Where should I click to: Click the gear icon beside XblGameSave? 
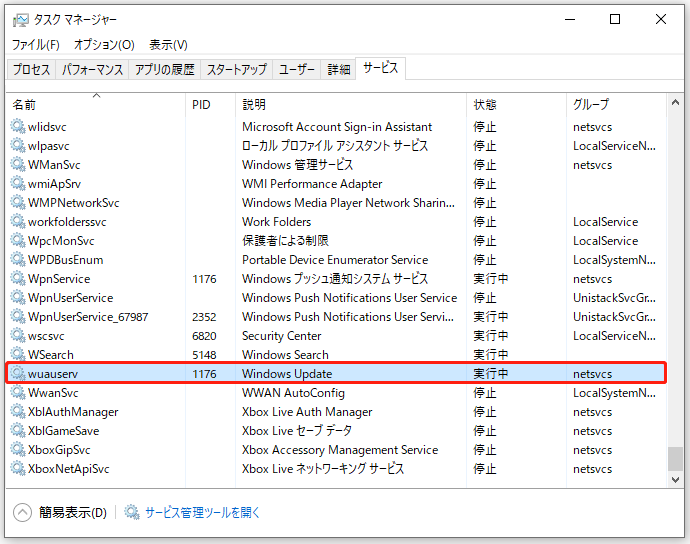pos(18,430)
